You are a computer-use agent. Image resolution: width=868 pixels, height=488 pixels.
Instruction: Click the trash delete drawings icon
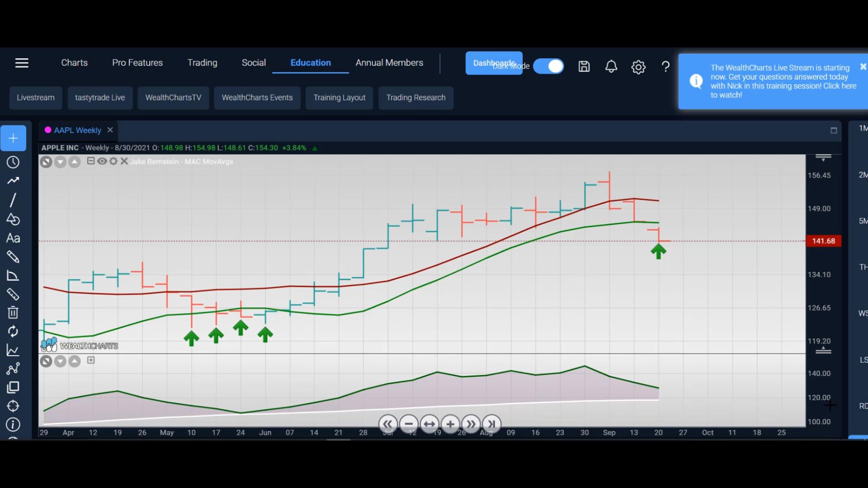pyautogui.click(x=13, y=313)
